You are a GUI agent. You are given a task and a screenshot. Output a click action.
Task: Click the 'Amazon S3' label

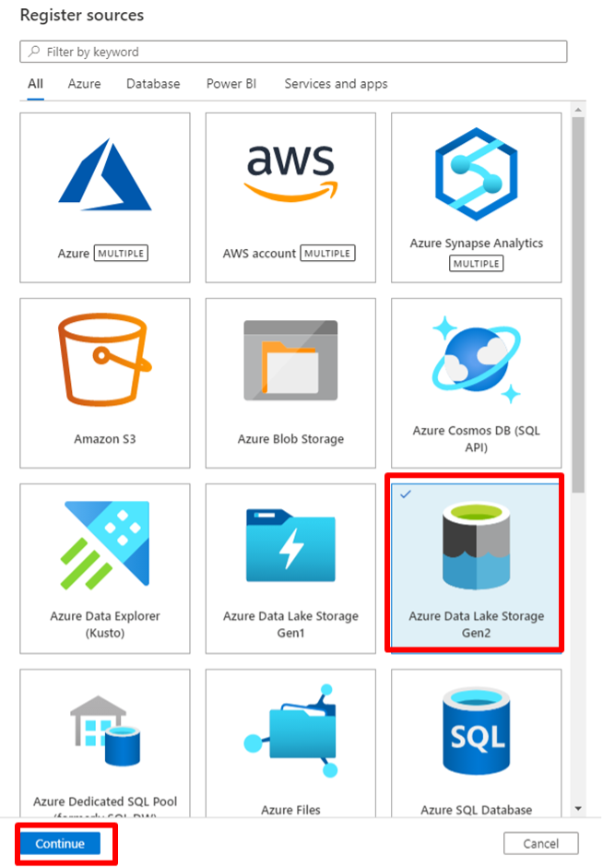click(104, 439)
